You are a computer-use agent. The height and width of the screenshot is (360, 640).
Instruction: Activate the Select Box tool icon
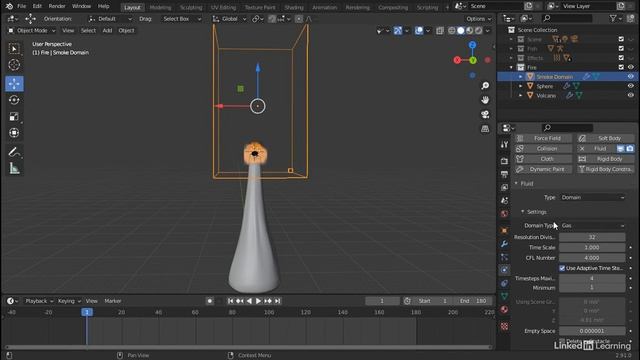(14, 49)
